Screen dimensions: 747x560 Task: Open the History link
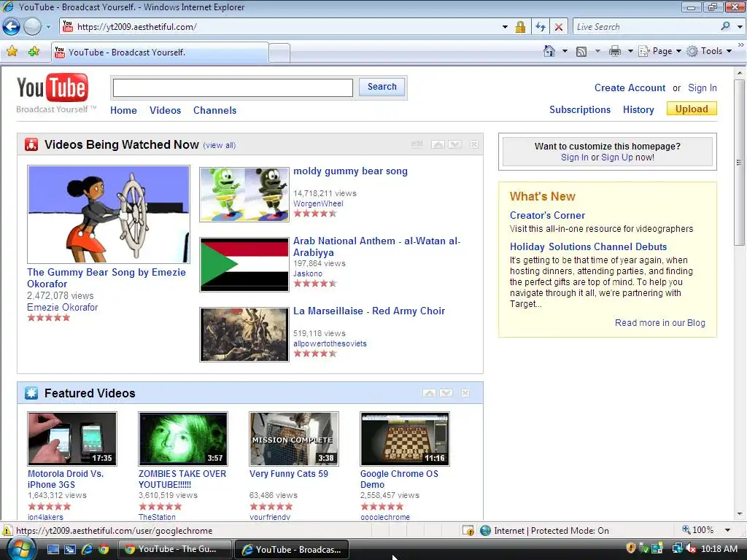click(x=638, y=110)
